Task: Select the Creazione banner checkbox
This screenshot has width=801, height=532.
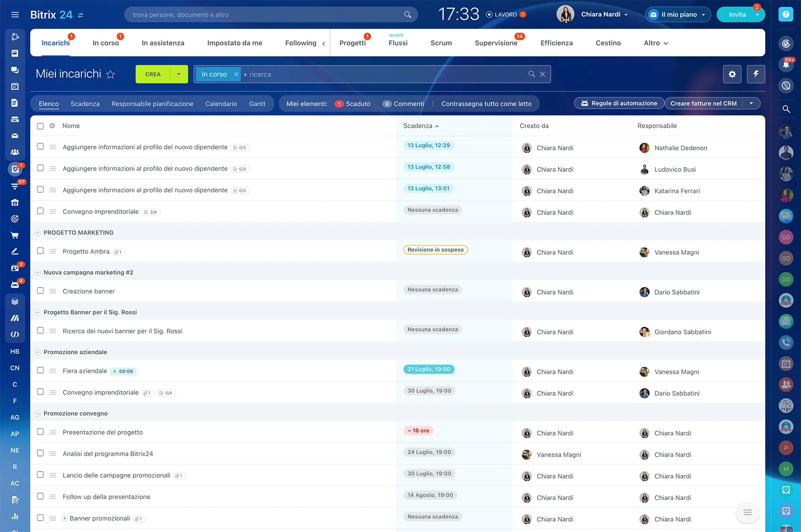Action: (40, 291)
